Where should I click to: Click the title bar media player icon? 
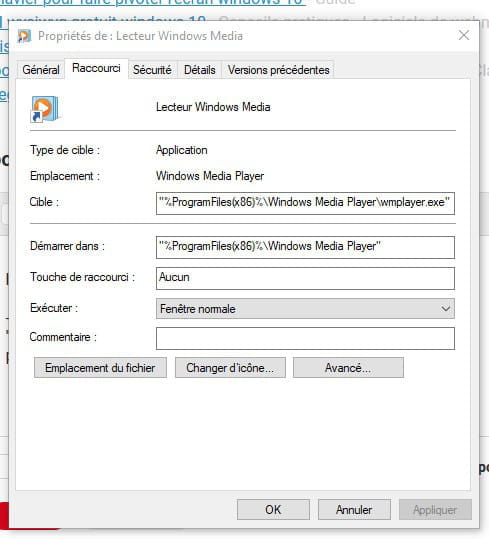[24, 36]
